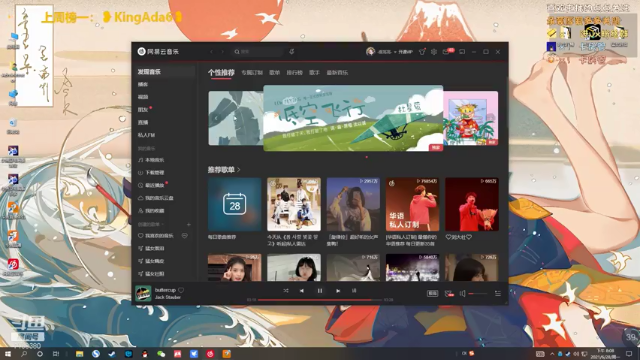Open the daily recommendation calendar 28 card
The width and height of the screenshot is (640, 360).
pyautogui.click(x=234, y=204)
